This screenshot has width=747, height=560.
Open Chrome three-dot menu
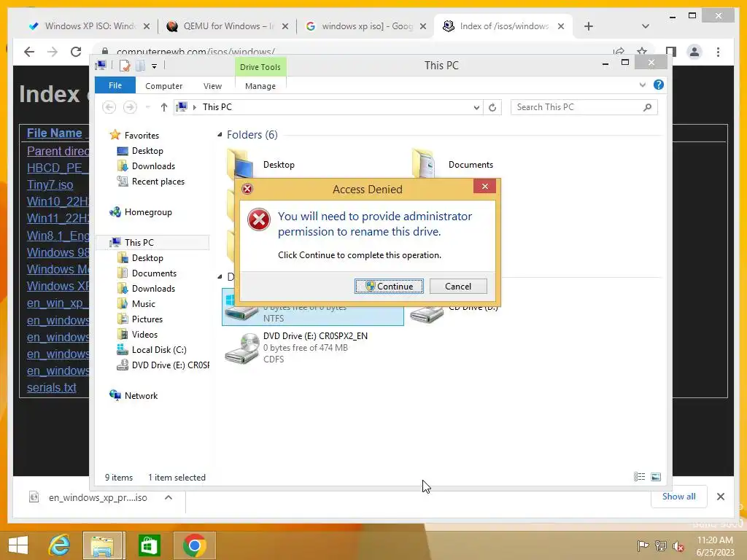pyautogui.click(x=718, y=52)
